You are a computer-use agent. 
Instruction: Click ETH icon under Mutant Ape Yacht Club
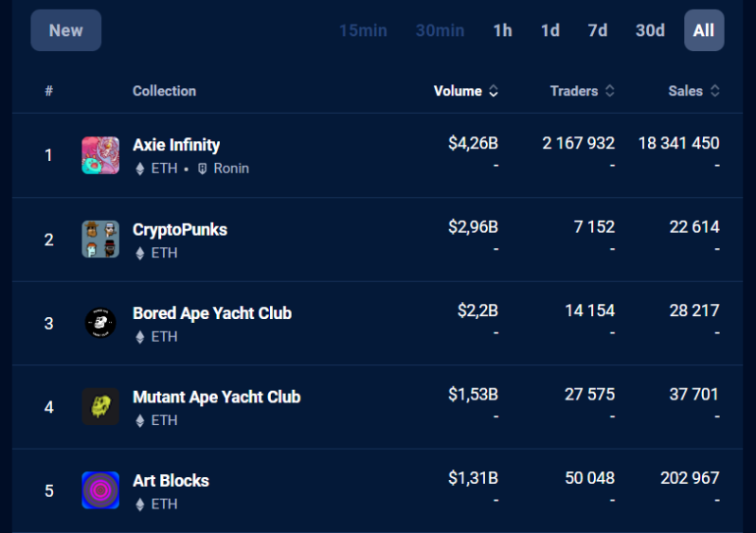pos(140,420)
